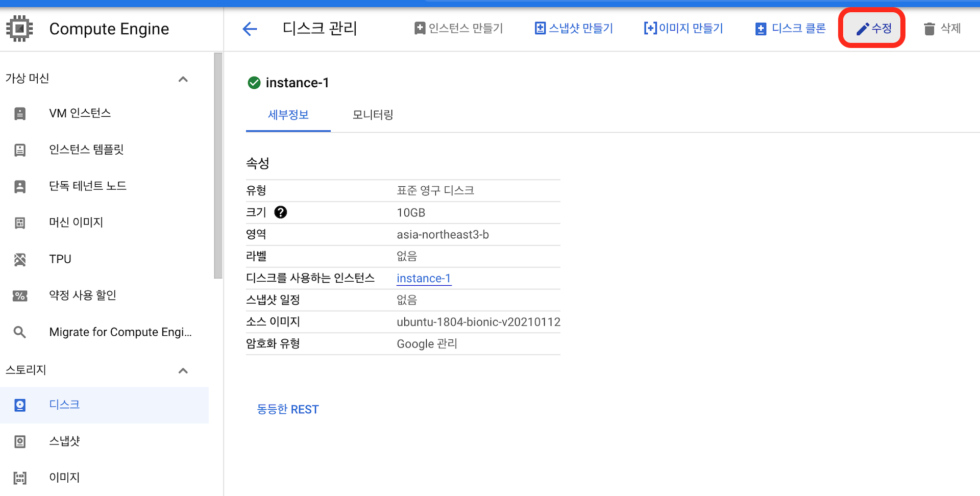Image resolution: width=980 pixels, height=496 pixels.
Task: Switch to the 세부정보 tab
Action: [288, 115]
